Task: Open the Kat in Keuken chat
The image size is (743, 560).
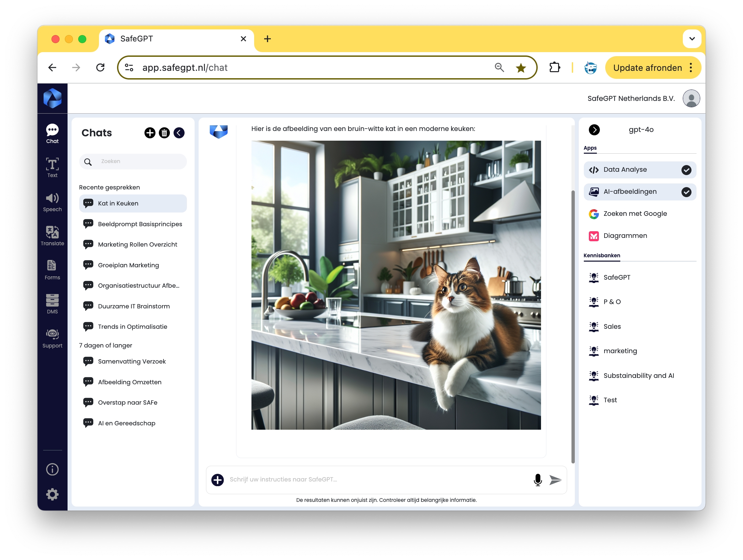Action: (x=133, y=203)
